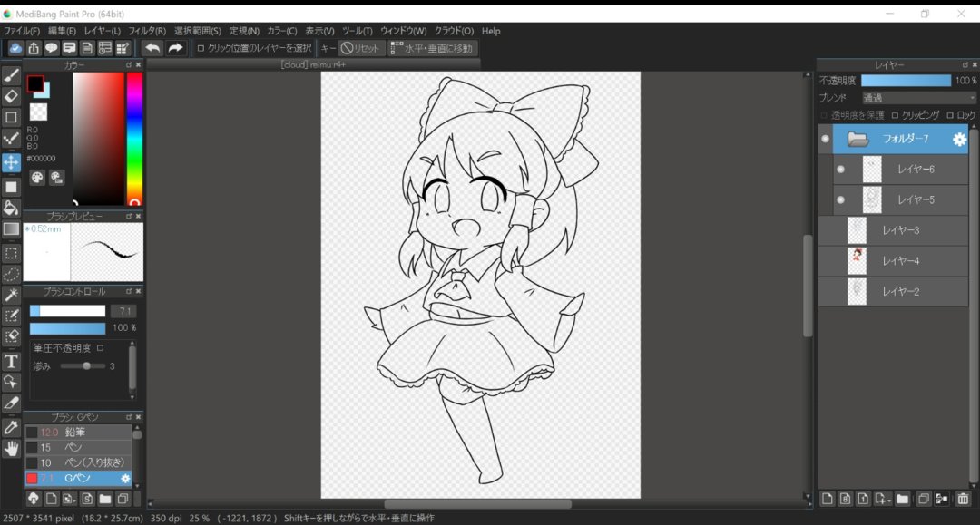Open G-pen brush settings gear
Viewport: 980px width, 525px height.
click(x=125, y=478)
